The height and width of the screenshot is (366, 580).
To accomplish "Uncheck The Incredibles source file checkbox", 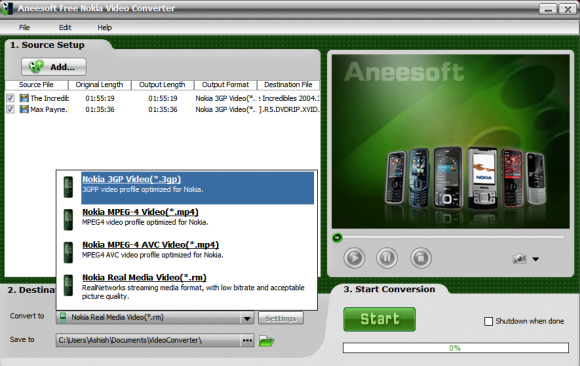I will click(x=10, y=98).
